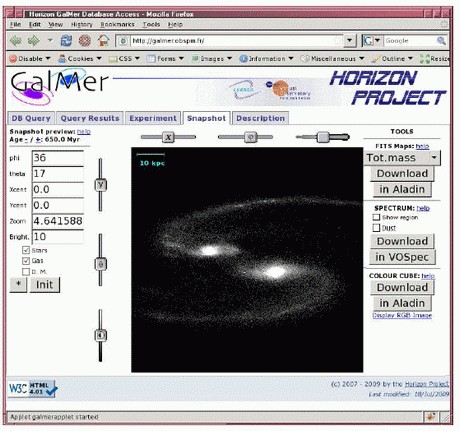
Task: Open the Display RGB Image link
Action: pyautogui.click(x=402, y=315)
